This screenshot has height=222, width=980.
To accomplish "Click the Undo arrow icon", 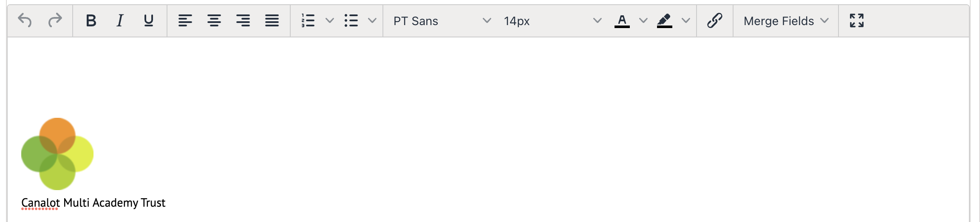I will pyautogui.click(x=25, y=20).
